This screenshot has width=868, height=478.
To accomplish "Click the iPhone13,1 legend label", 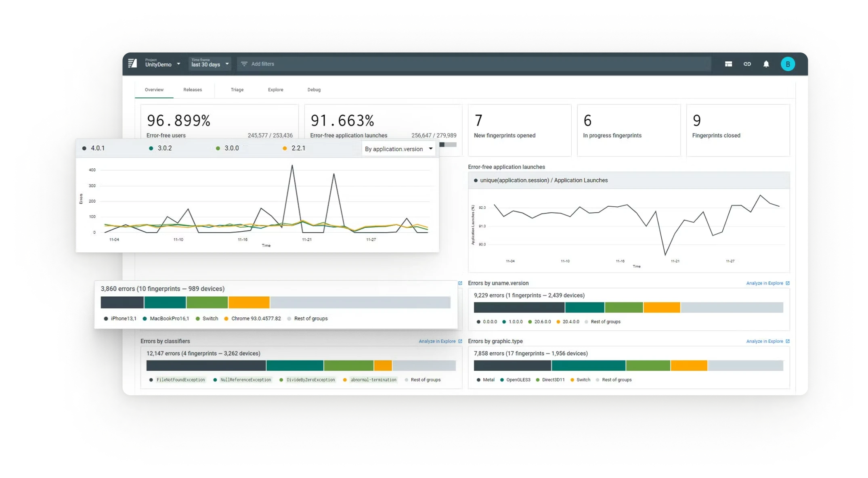I will coord(124,319).
